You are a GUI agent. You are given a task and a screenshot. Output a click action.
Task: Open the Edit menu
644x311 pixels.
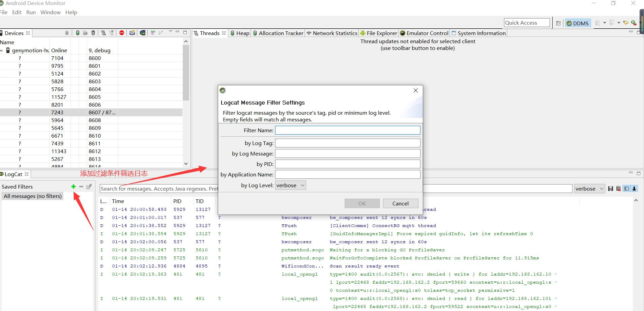pyautogui.click(x=17, y=12)
